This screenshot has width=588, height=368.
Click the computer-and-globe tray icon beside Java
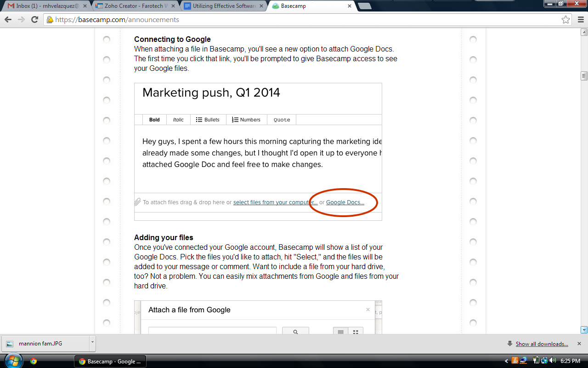pyautogui.click(x=523, y=361)
